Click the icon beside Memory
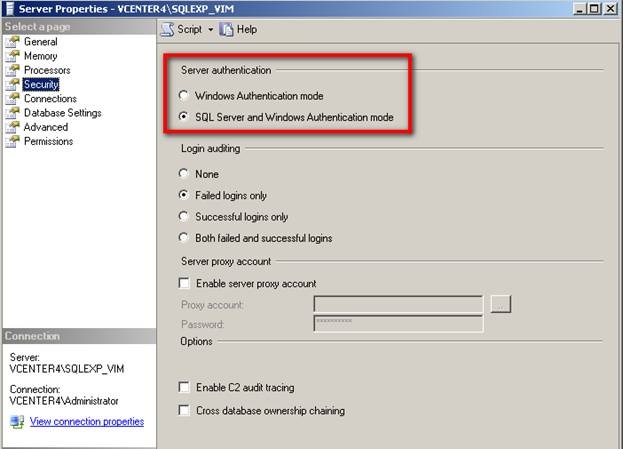623x449 pixels. (x=12, y=56)
